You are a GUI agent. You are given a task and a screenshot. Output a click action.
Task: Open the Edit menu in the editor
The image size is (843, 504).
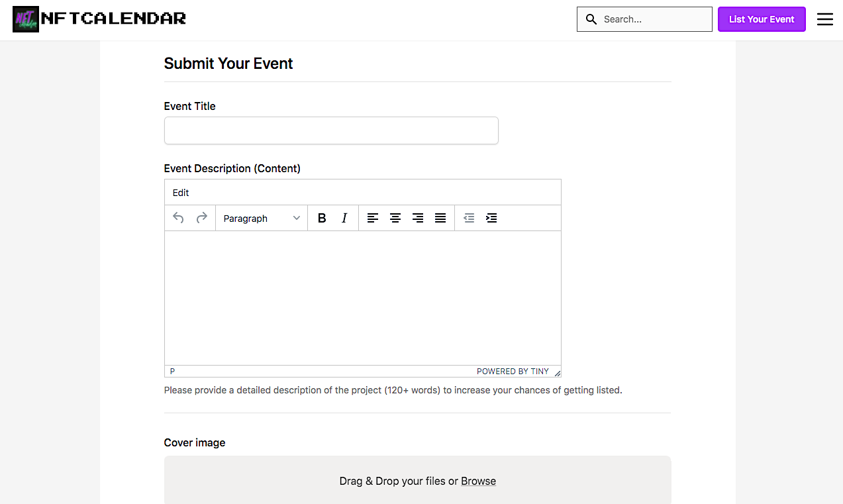(180, 192)
